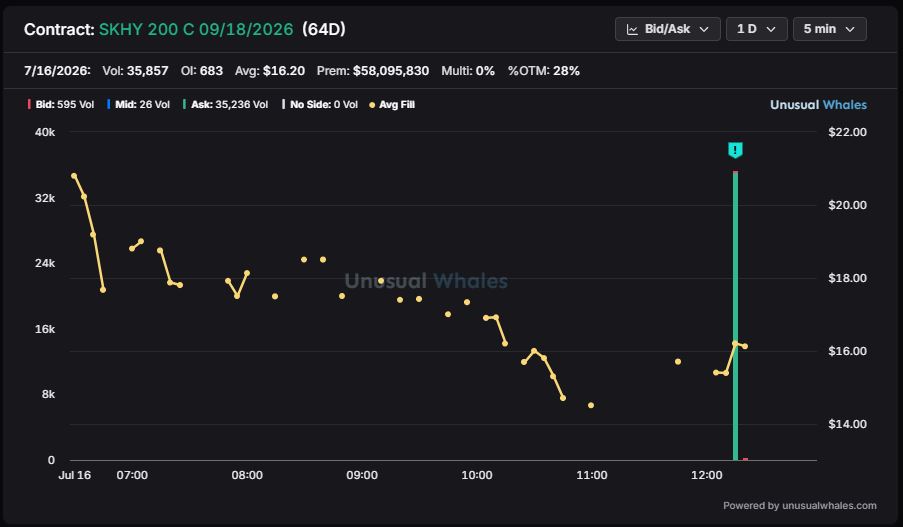Toggle the Bid volume legend entry

(x=61, y=105)
